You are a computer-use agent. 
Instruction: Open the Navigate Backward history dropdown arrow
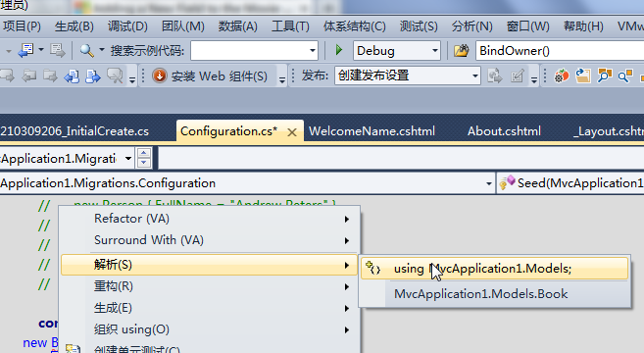(41, 51)
